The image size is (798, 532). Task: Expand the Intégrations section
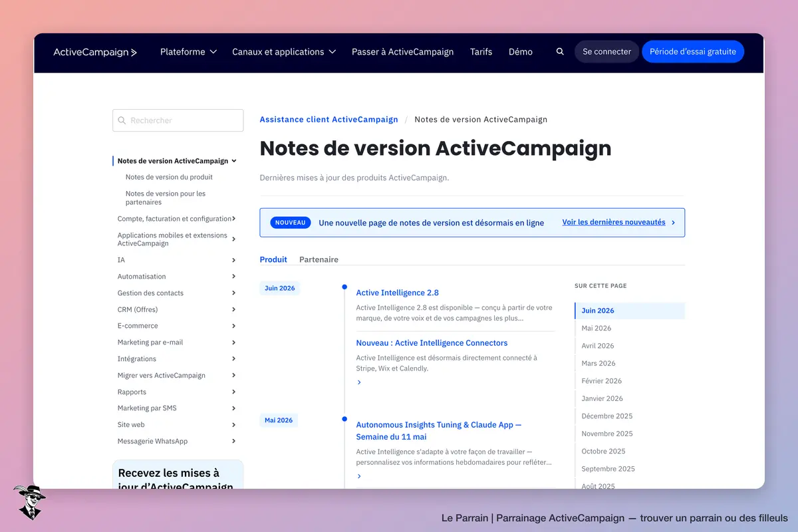[x=234, y=359]
